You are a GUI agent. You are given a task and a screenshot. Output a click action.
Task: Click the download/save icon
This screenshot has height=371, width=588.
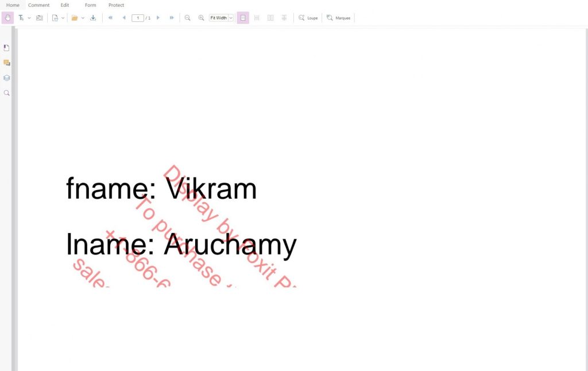point(93,18)
